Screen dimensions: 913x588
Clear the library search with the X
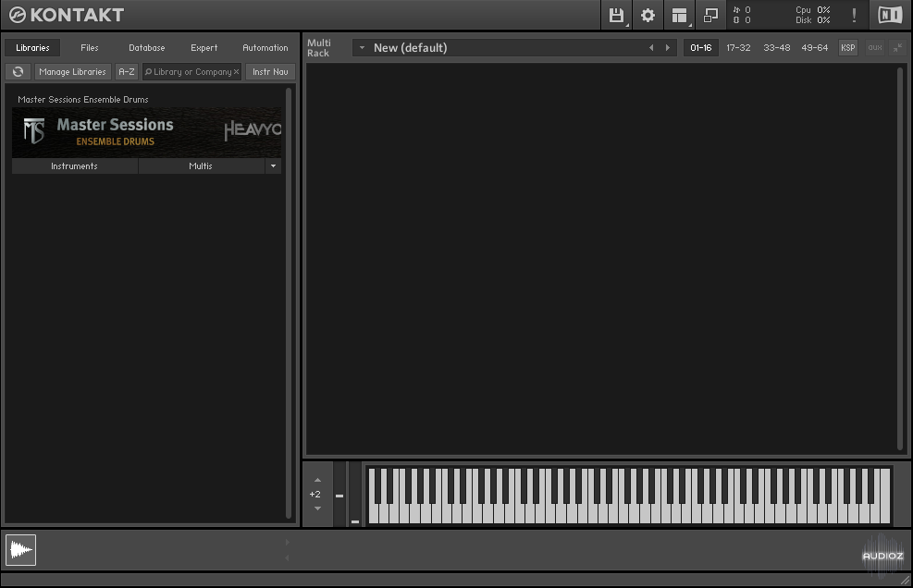[236, 71]
